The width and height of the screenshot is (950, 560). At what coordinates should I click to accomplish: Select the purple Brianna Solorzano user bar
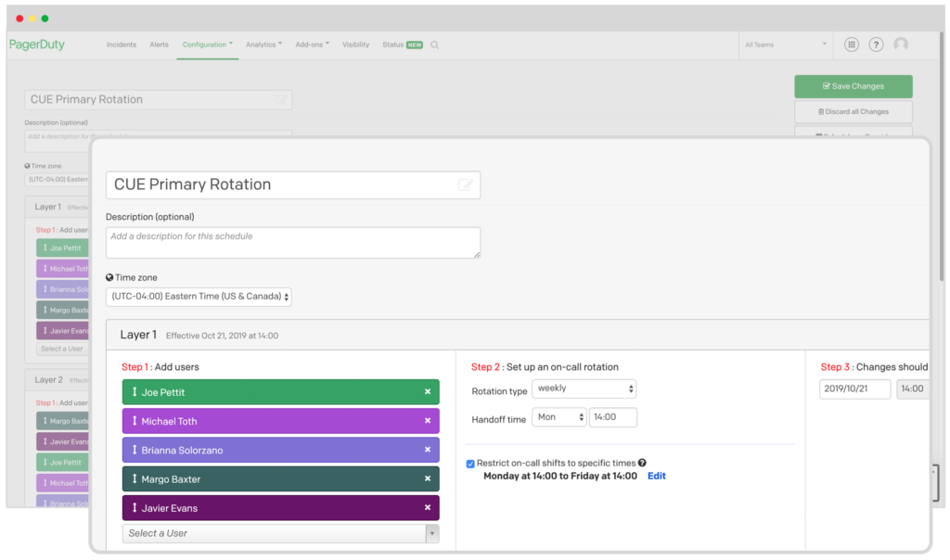pos(278,451)
